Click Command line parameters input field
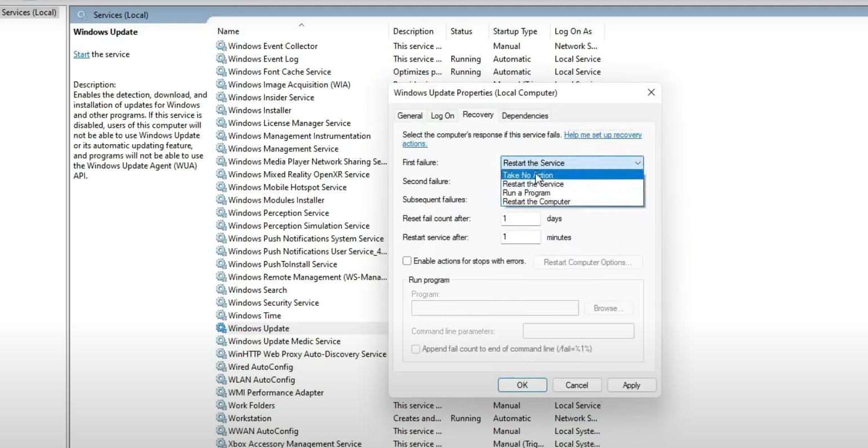The image size is (868, 448). point(578,331)
